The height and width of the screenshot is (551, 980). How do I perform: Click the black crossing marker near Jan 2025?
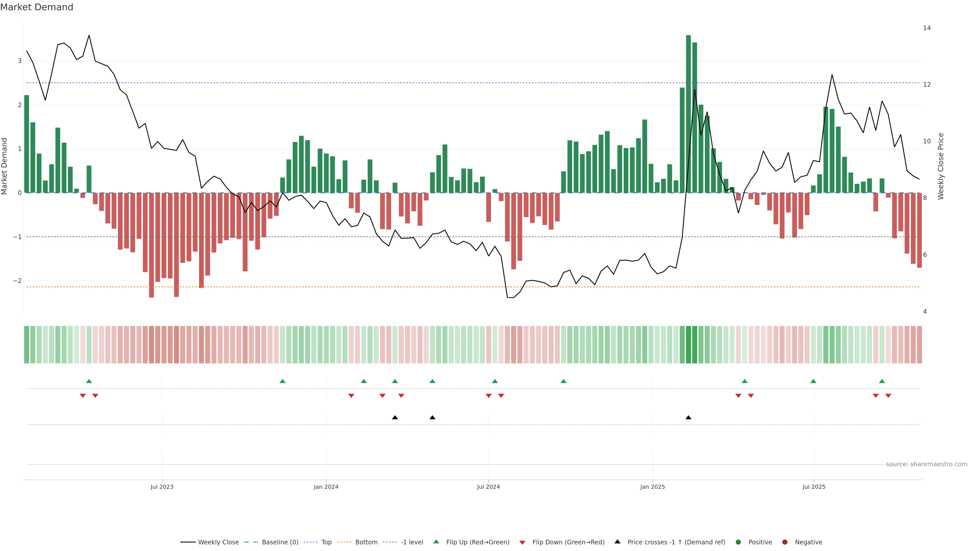tap(688, 418)
